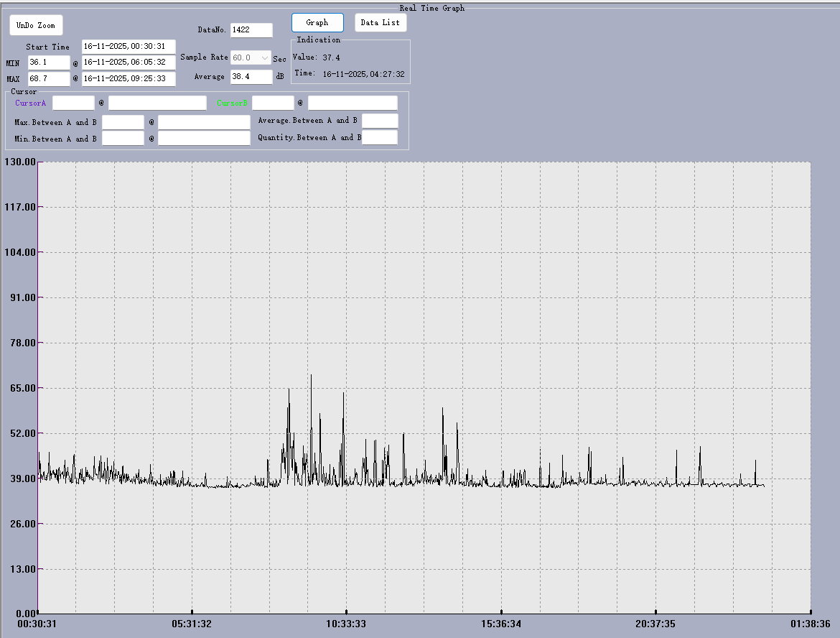Click the Start Time field
Screen dimensions: 840x638
tap(129, 47)
